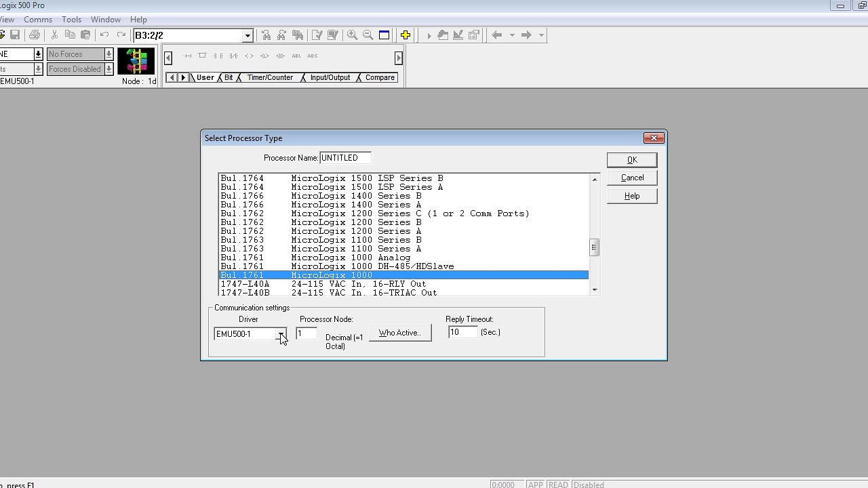Select MicroLogix 1000 DH-485/HDSlave

(403, 266)
